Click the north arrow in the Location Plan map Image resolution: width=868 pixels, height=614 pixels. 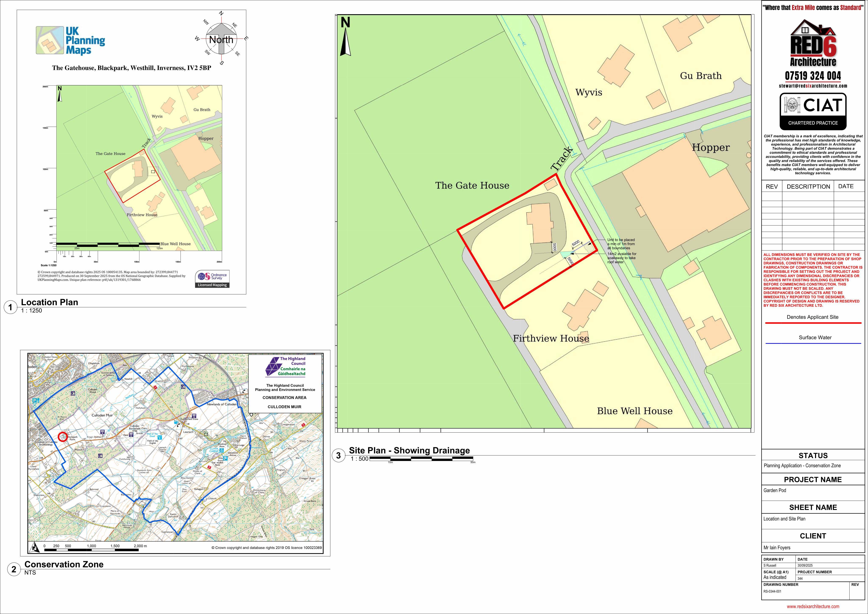(59, 94)
